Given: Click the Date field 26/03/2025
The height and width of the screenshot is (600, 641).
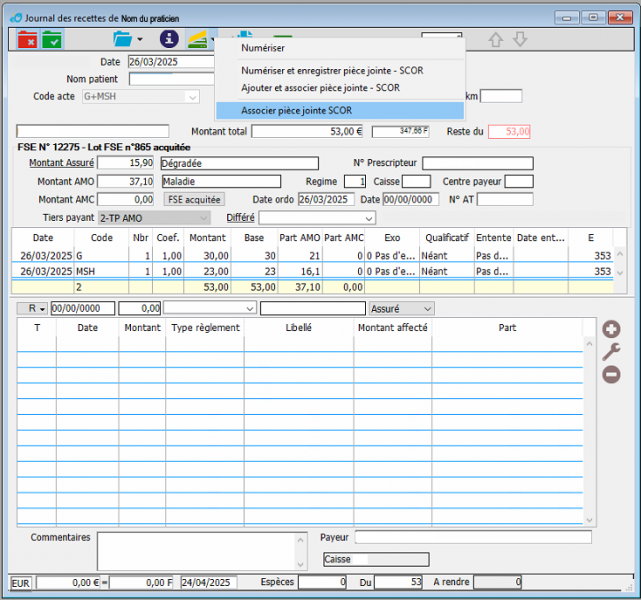Looking at the screenshot, I should [x=171, y=62].
